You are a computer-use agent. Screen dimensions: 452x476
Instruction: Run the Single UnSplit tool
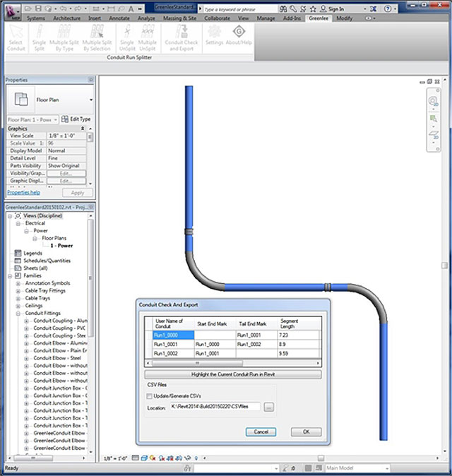tap(127, 38)
